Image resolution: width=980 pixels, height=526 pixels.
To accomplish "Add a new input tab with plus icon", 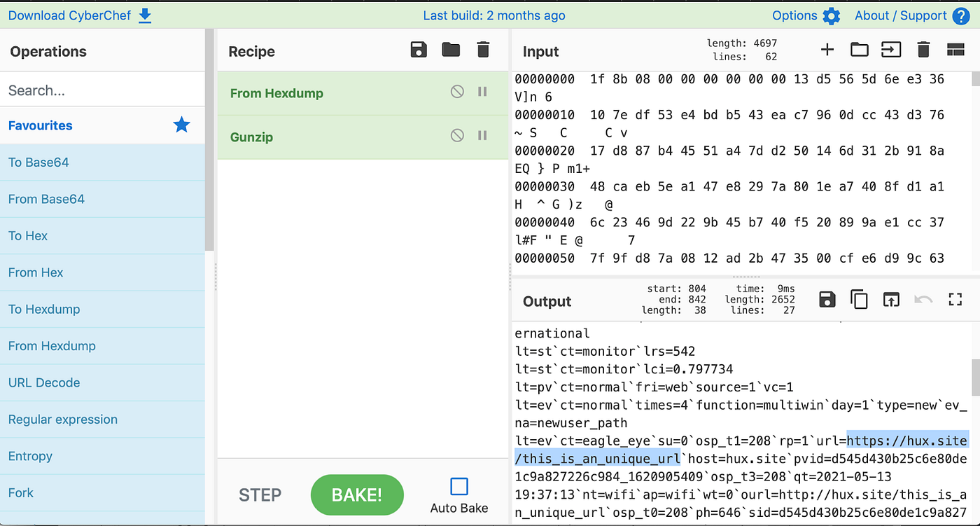I will (827, 49).
